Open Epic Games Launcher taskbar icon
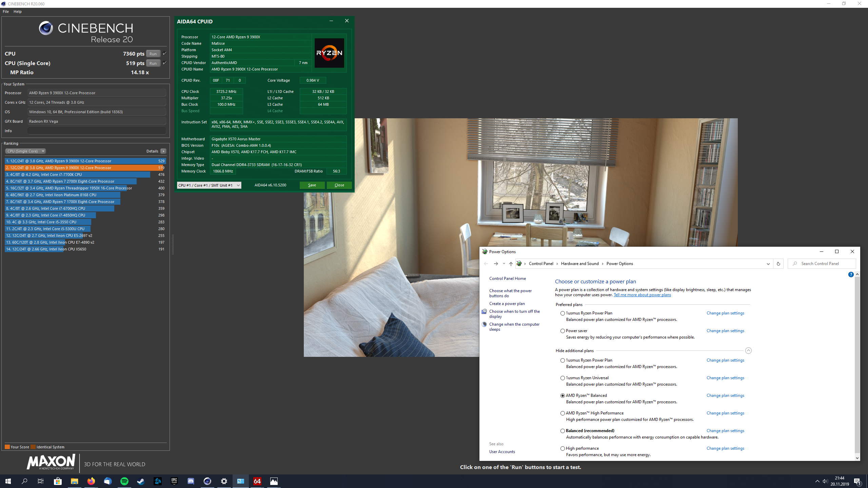Viewport: 868px width, 488px height. 174,481
